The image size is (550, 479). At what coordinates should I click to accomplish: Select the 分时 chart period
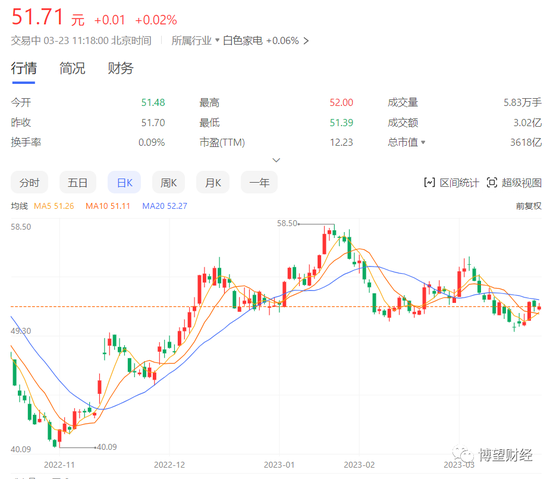click(29, 182)
